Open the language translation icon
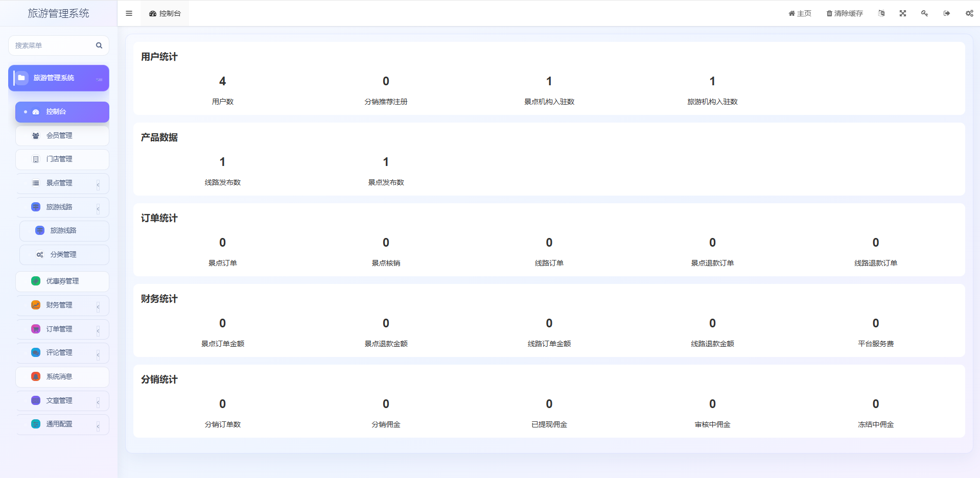The width and height of the screenshot is (980, 478). 881,13
